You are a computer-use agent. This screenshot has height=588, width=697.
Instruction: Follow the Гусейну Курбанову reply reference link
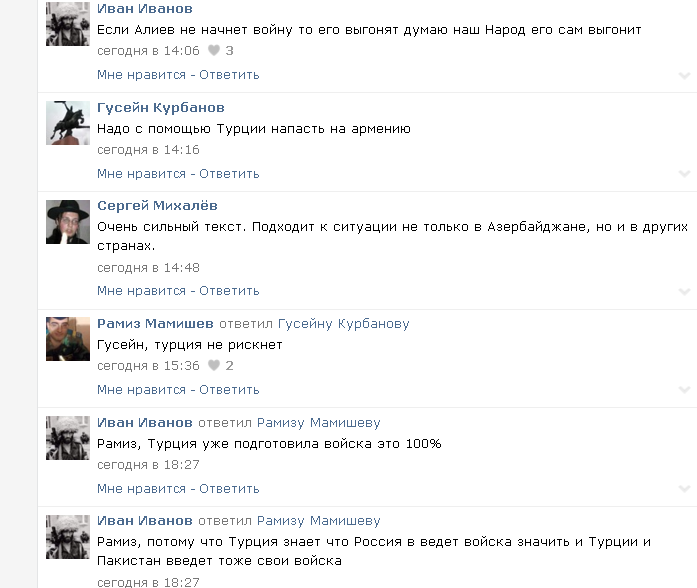(344, 324)
